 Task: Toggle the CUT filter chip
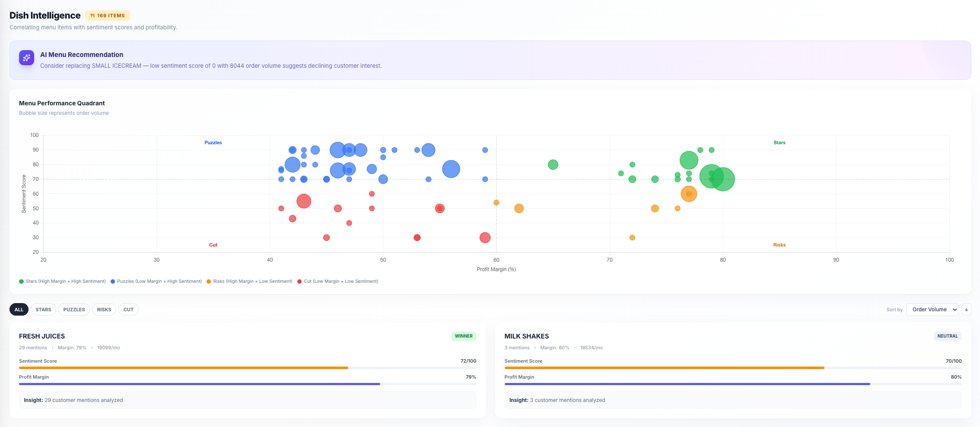point(127,309)
